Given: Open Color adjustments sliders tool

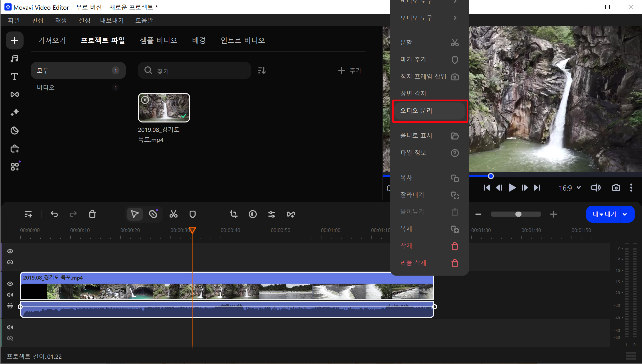Looking at the screenshot, I should [272, 214].
